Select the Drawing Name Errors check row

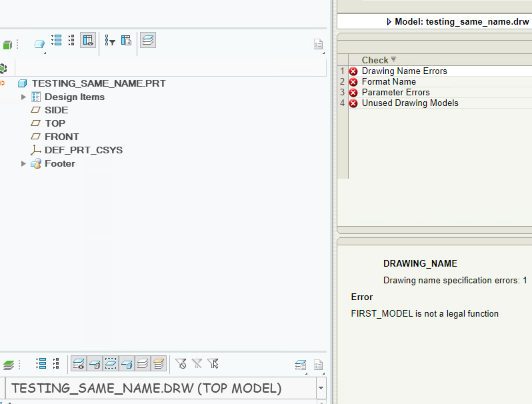point(404,71)
